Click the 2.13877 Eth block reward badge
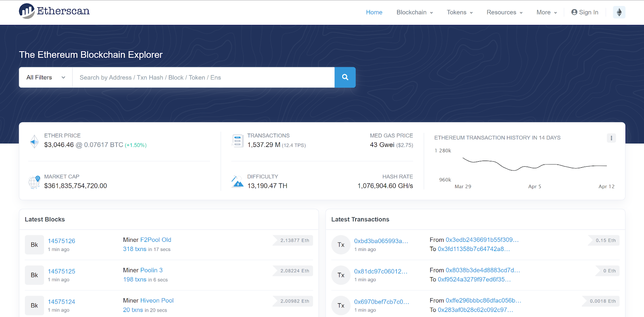The width and height of the screenshot is (644, 317). click(x=293, y=241)
